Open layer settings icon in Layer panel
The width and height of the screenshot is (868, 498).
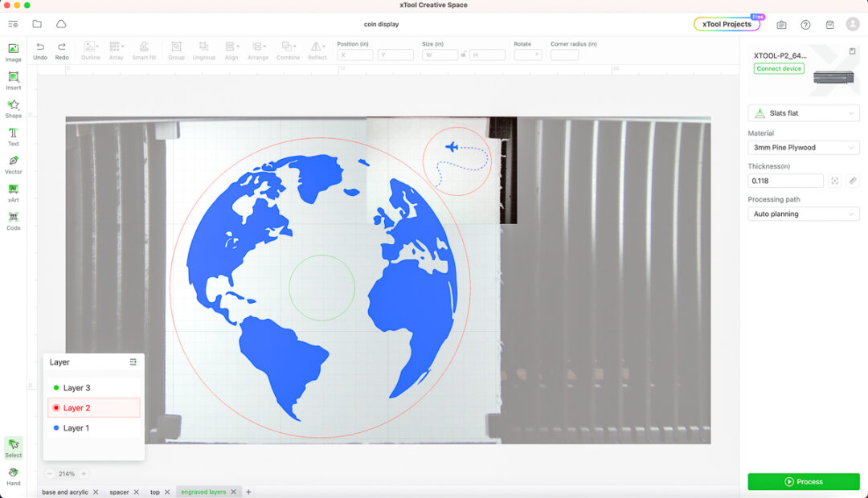click(133, 362)
